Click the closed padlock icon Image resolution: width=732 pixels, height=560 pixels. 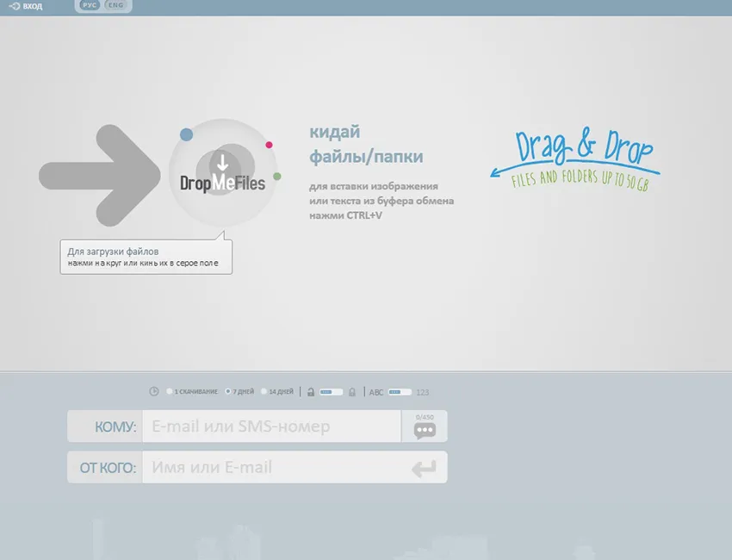coord(352,392)
